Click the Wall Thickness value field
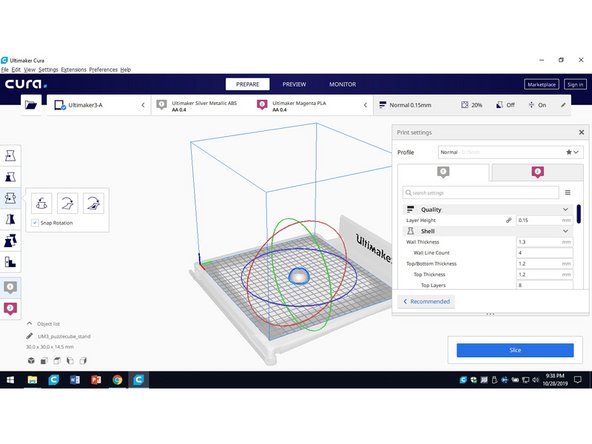 [x=544, y=242]
